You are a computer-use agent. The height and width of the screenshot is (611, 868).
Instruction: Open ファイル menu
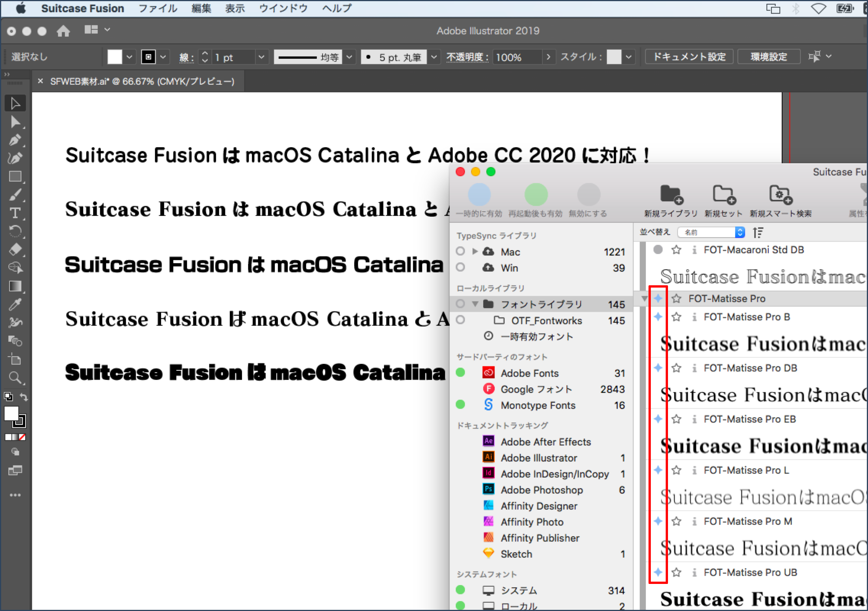(x=158, y=8)
